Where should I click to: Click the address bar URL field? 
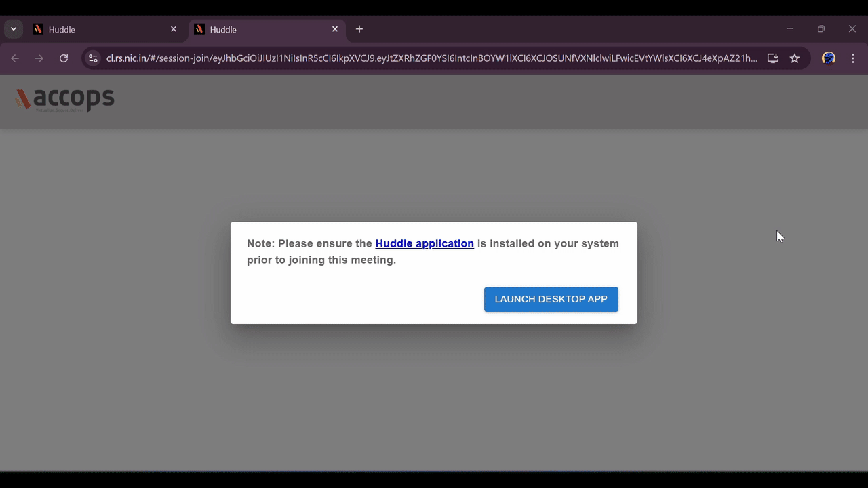431,58
